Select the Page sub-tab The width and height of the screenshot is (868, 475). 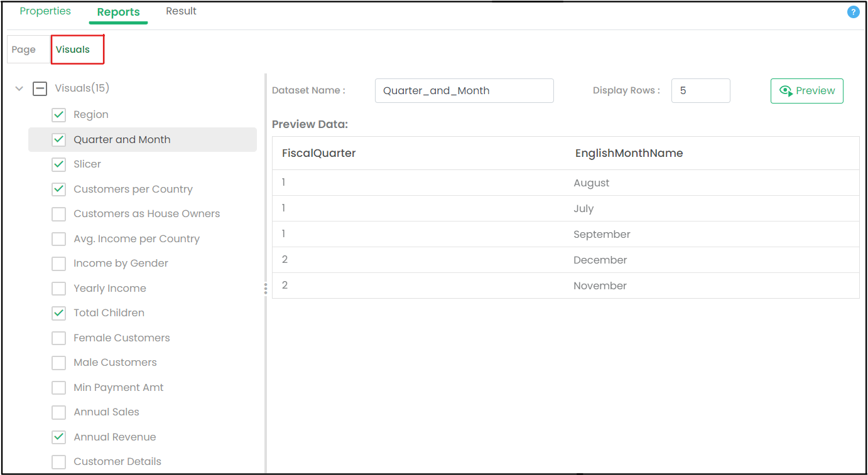click(x=24, y=50)
